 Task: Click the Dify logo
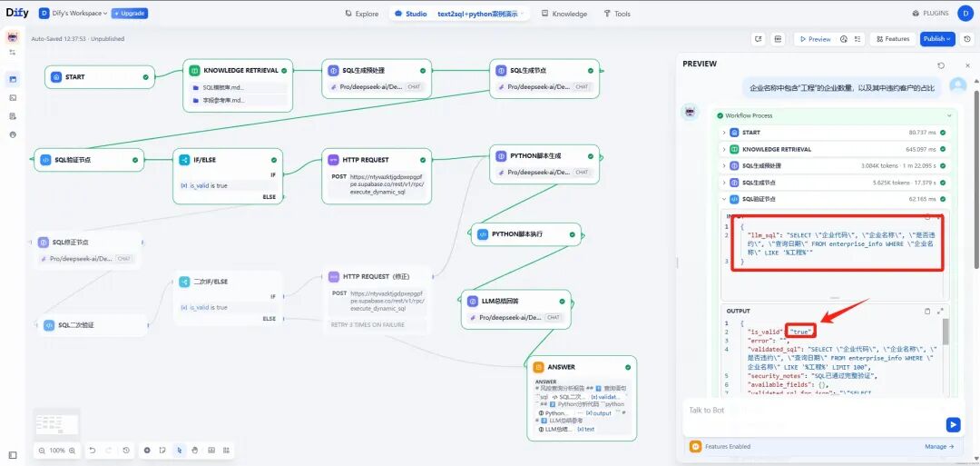[17, 13]
